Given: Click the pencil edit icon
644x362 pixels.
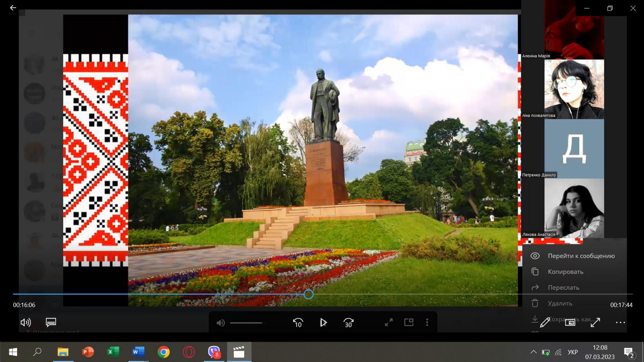Looking at the screenshot, I should [545, 322].
